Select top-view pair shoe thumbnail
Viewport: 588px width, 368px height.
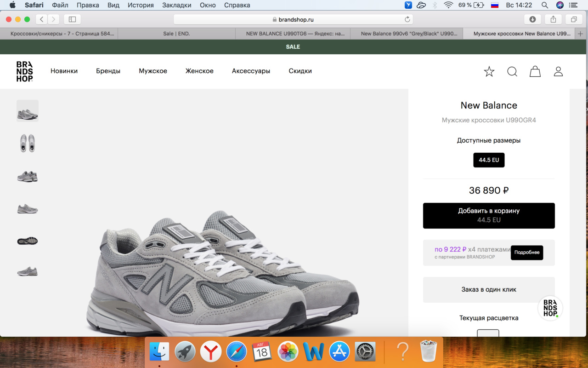[x=28, y=143]
